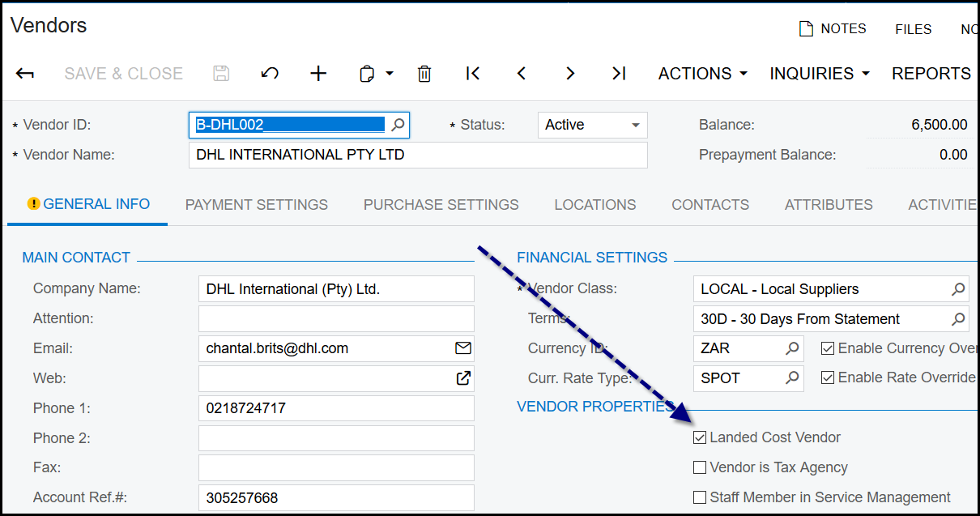Image resolution: width=980 pixels, height=516 pixels.
Task: Jump to the last vendor record
Action: coord(619,74)
